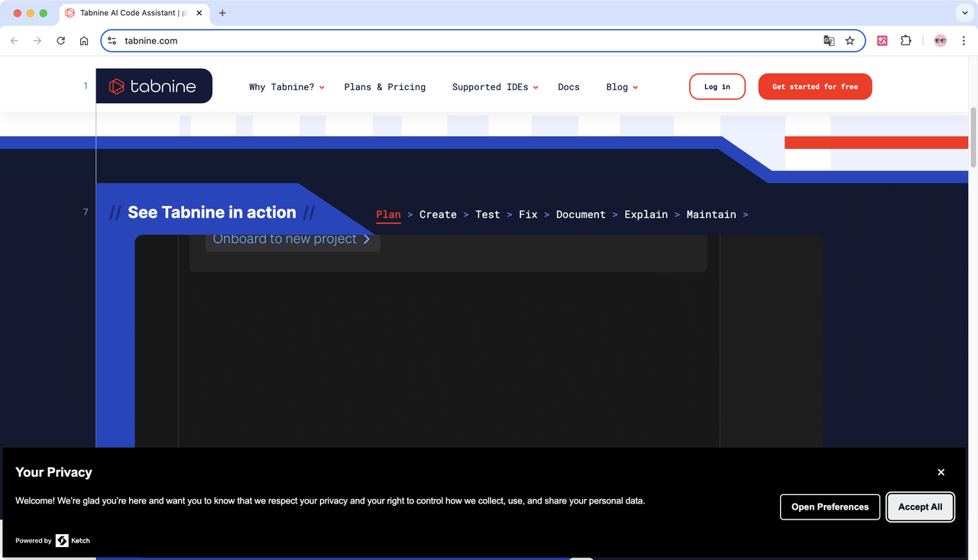This screenshot has height=560, width=978.
Task: Expand the Supported IDEs menu
Action: pyautogui.click(x=495, y=87)
